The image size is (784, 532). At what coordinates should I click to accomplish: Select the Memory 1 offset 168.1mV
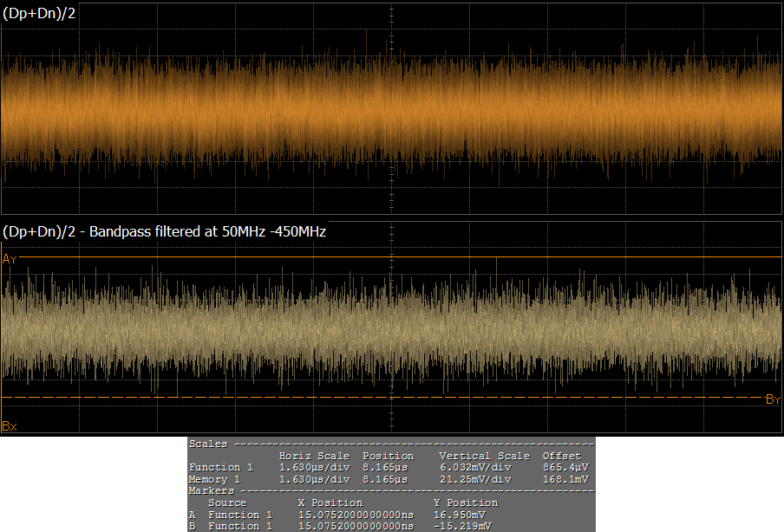(x=568, y=478)
